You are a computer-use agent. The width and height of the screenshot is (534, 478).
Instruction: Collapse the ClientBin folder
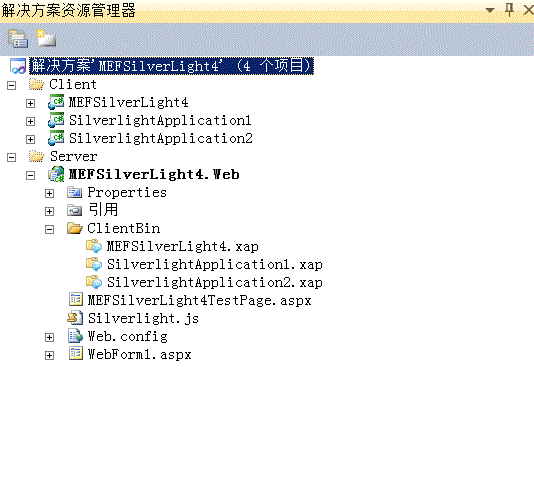click(x=50, y=230)
